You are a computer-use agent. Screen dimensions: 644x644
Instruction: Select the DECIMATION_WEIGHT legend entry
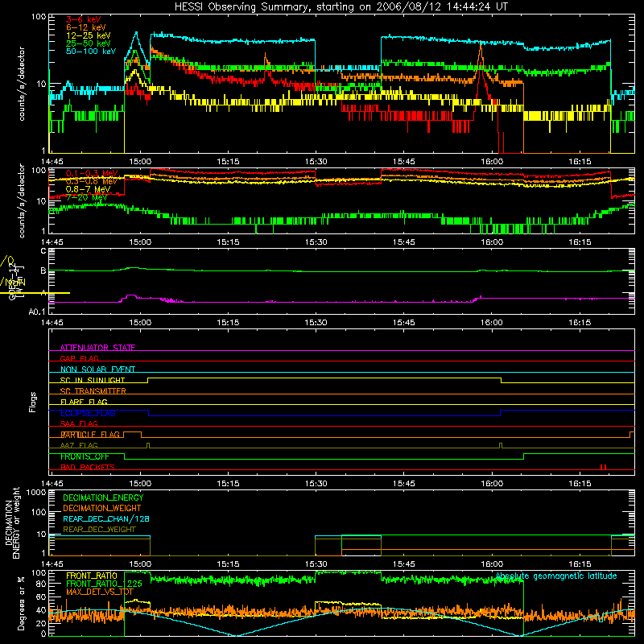tap(102, 508)
